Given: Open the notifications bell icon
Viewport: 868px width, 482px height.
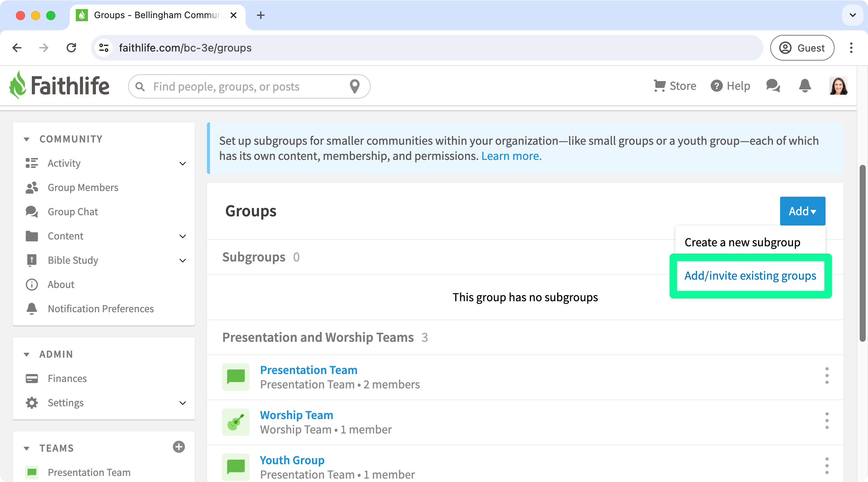Looking at the screenshot, I should [805, 86].
